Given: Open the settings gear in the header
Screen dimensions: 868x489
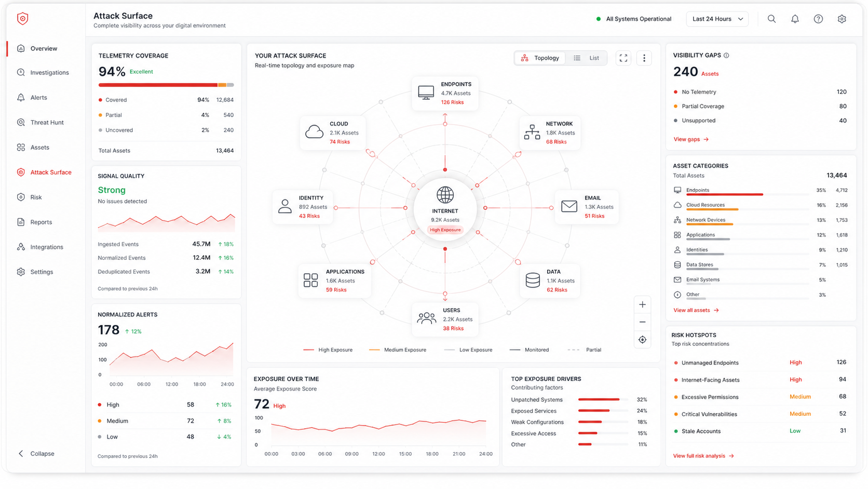Looking at the screenshot, I should click(842, 19).
